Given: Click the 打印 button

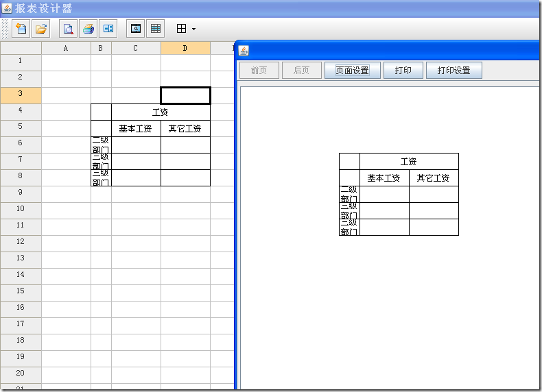Looking at the screenshot, I should [x=403, y=71].
